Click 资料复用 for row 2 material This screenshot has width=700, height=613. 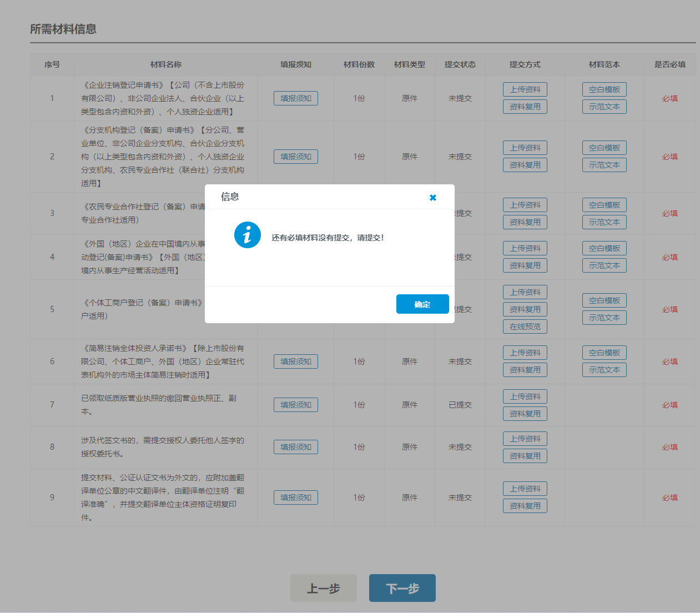pyautogui.click(x=525, y=165)
